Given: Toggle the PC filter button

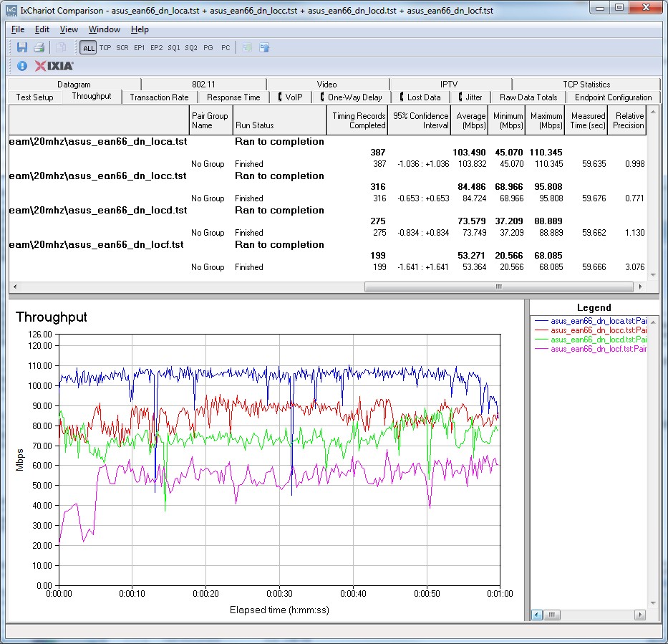Looking at the screenshot, I should pyautogui.click(x=226, y=48).
